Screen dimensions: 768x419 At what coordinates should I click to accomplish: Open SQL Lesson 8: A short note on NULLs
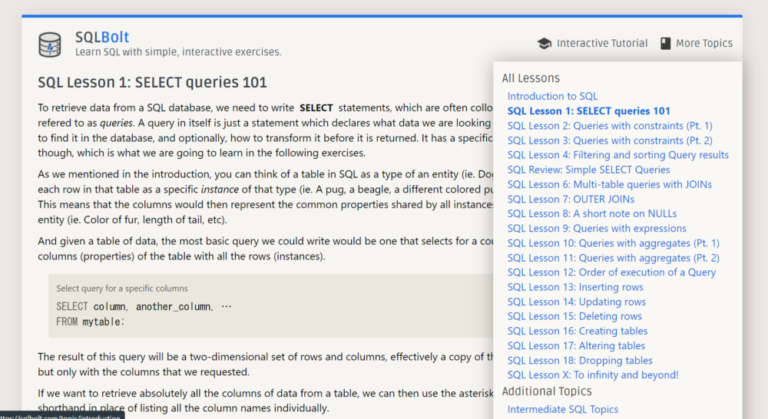pos(592,214)
